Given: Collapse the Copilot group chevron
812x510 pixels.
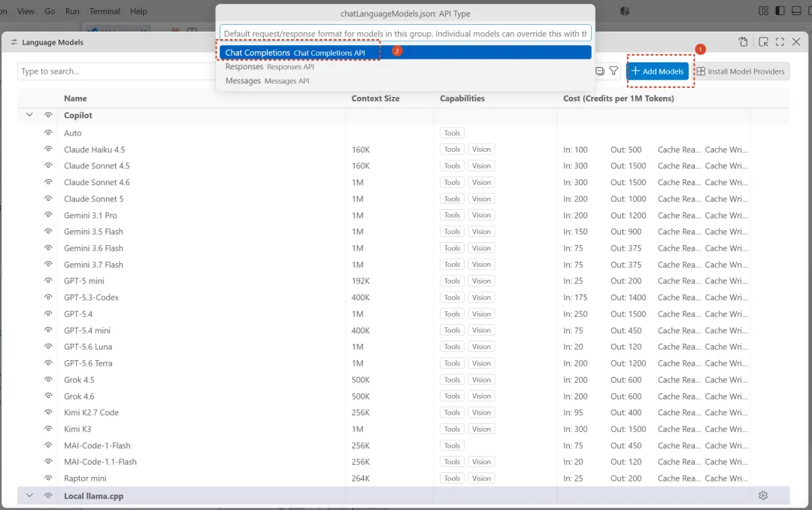Looking at the screenshot, I should tap(29, 115).
